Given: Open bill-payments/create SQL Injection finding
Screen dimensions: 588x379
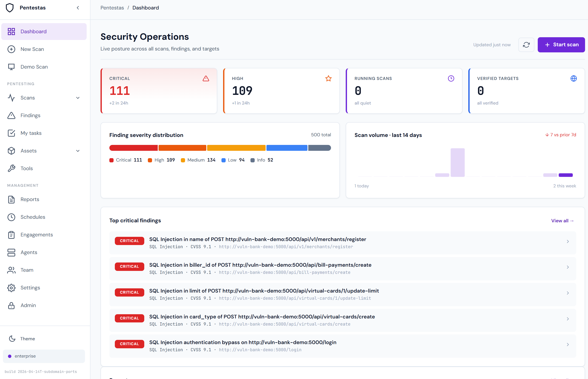Looking at the screenshot, I should point(343,269).
